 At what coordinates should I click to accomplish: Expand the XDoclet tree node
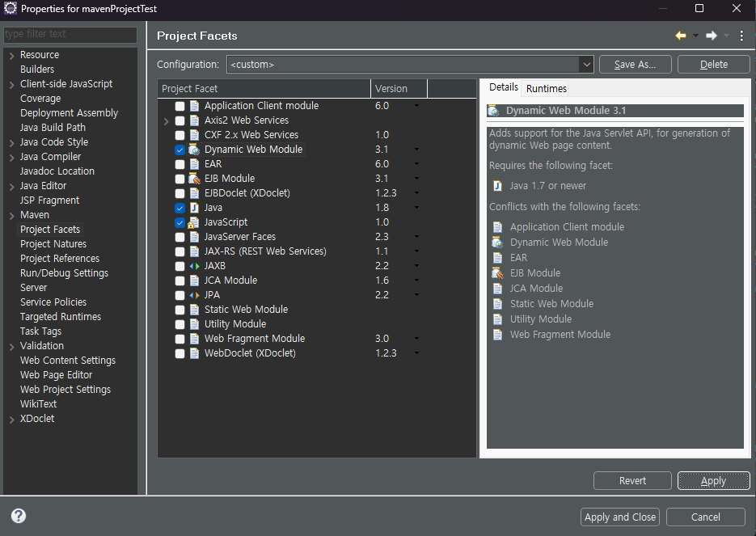click(x=11, y=420)
